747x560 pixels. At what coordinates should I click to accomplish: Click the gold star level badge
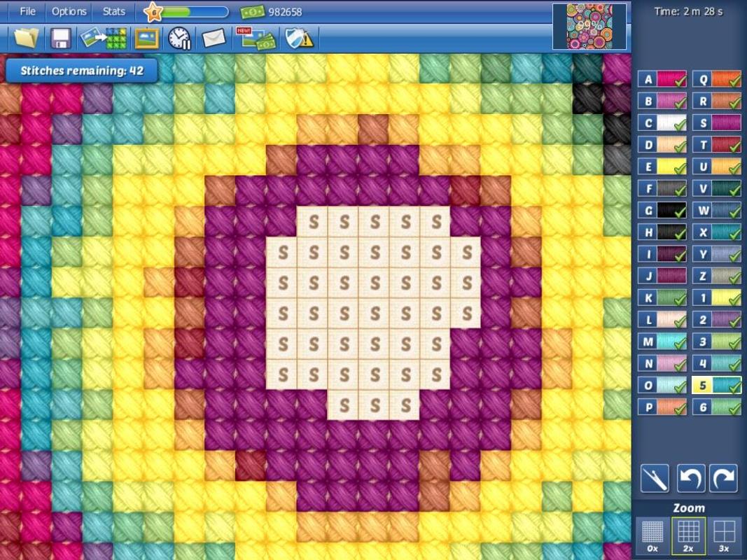(153, 12)
